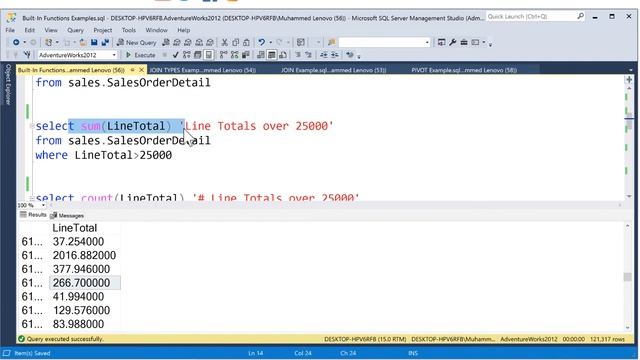Toggle Include Client Statistics
The height and width of the screenshot is (360, 640).
click(246, 55)
